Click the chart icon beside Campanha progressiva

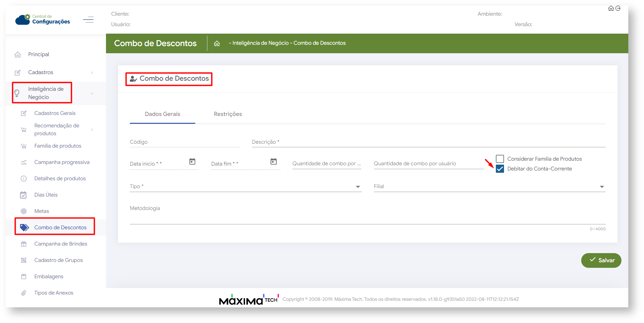coord(24,162)
